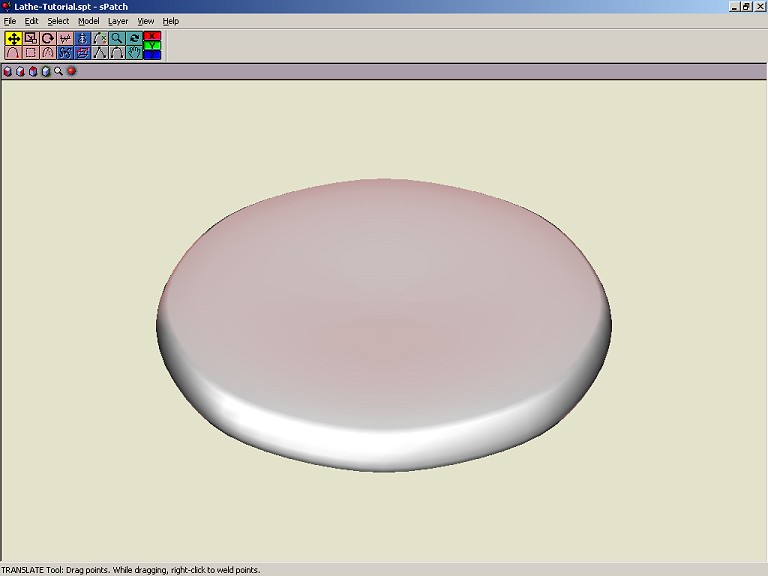The width and height of the screenshot is (768, 576).
Task: Select the teal Zoom magnifier tool
Action: tap(117, 38)
